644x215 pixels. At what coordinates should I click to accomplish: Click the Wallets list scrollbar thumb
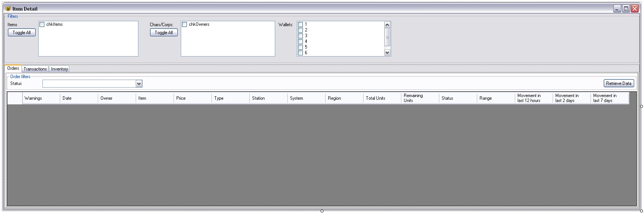pyautogui.click(x=387, y=37)
